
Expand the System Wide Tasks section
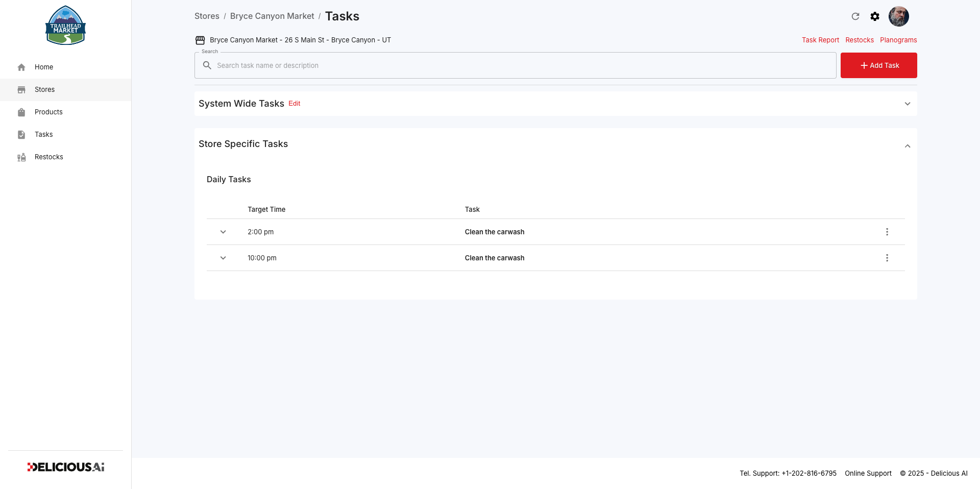908,104
